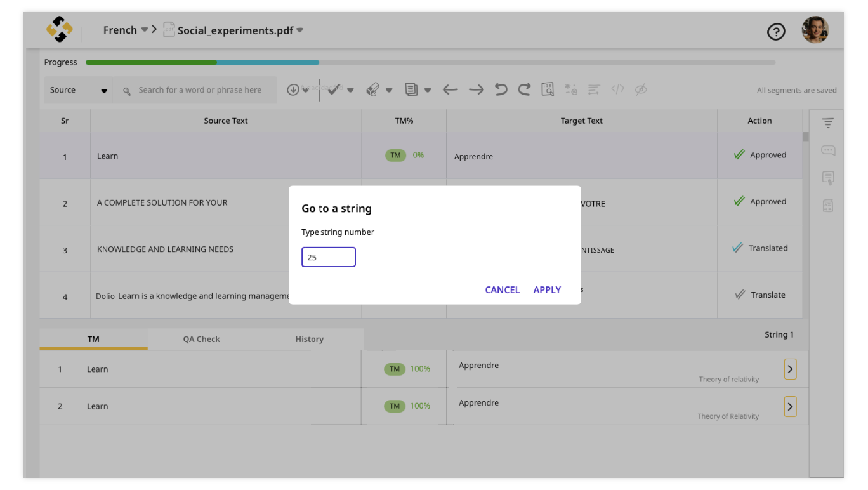The image size is (868, 490).
Task: Click Translated status for row 3
Action: tap(760, 248)
